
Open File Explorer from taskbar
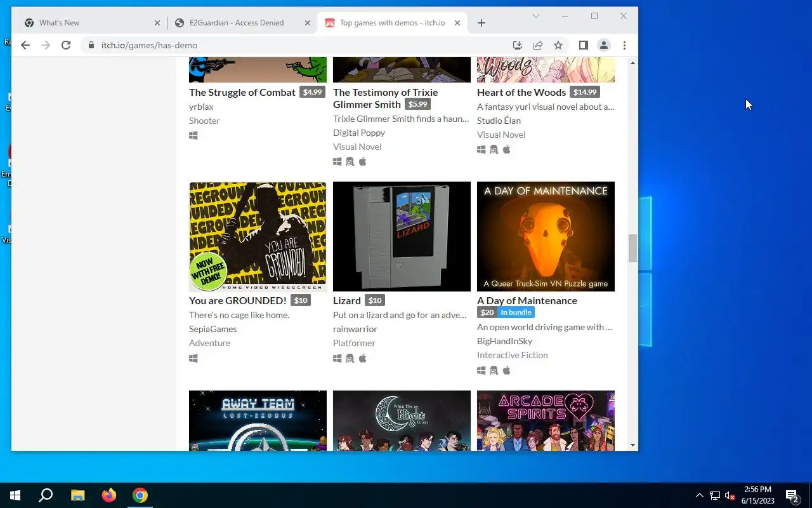tap(77, 495)
